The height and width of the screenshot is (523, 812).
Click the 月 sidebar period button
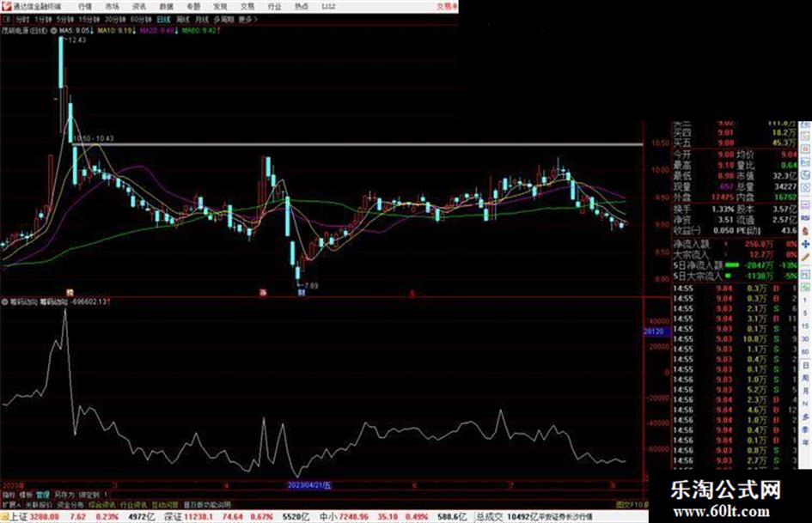[805, 392]
